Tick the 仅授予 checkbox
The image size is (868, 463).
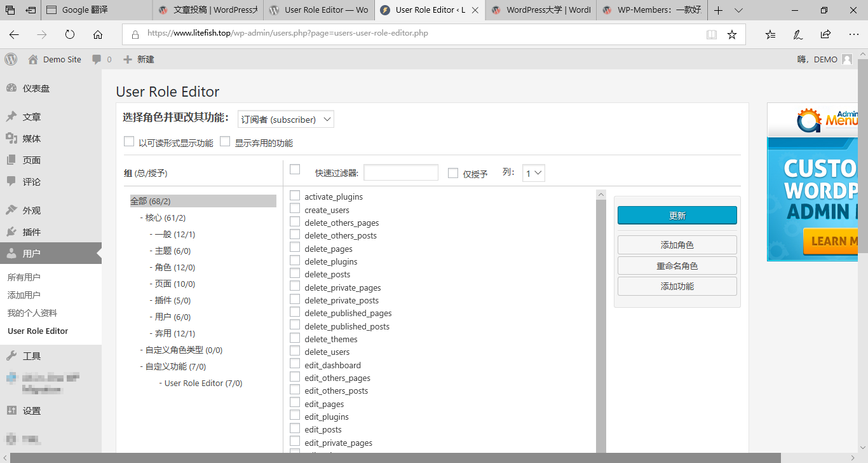[453, 173]
